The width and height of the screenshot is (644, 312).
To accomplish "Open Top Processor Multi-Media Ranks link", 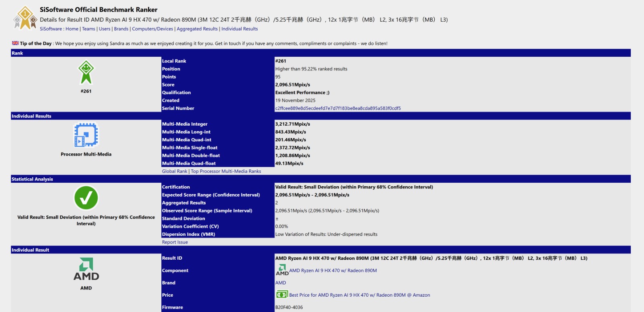I will point(226,171).
